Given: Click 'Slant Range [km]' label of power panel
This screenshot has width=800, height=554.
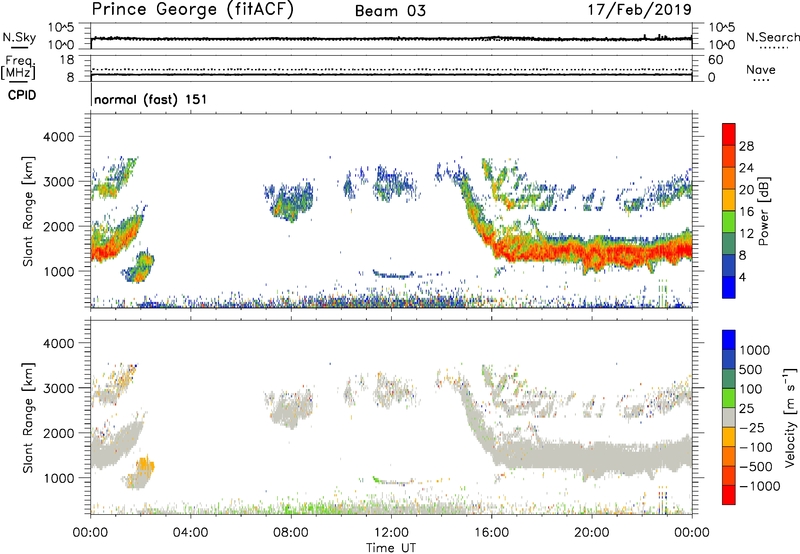Looking at the screenshot, I should click(x=28, y=211).
